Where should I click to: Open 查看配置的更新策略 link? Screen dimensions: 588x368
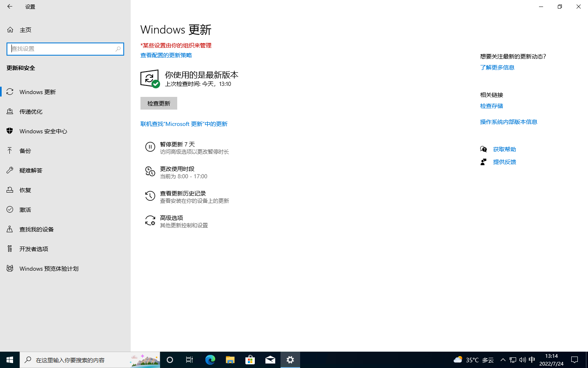pyautogui.click(x=166, y=55)
